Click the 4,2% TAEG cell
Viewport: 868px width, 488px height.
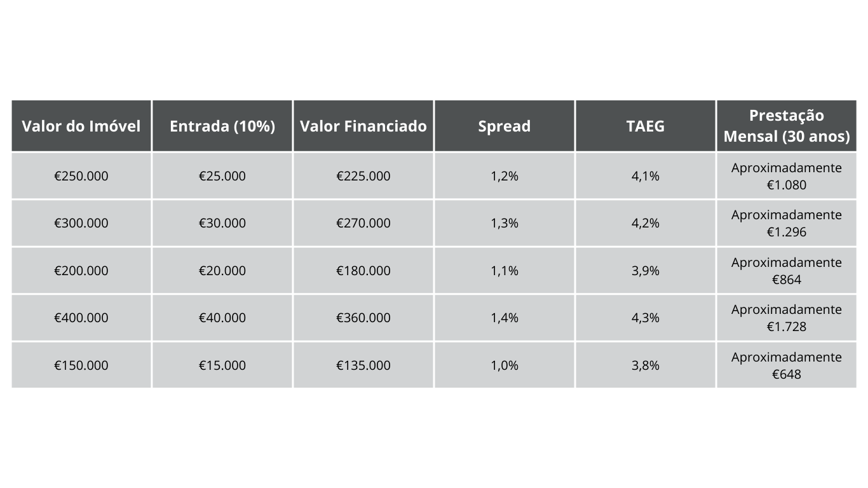click(646, 223)
